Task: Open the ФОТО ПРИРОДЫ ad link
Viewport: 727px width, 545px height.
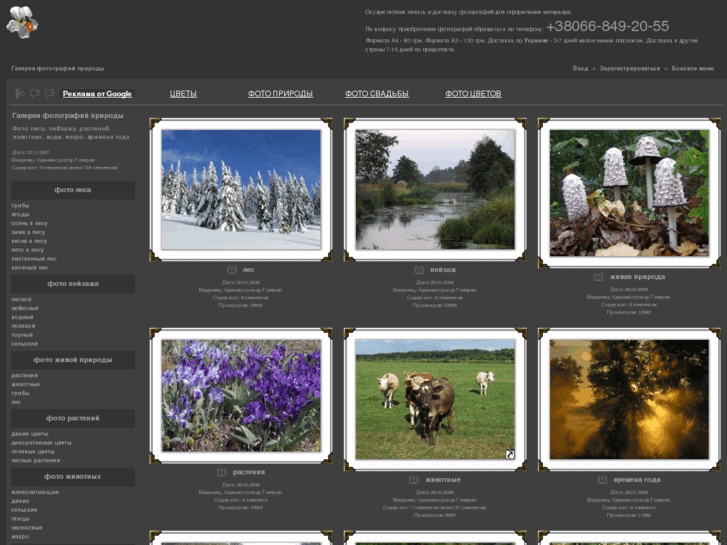Action: [281, 94]
